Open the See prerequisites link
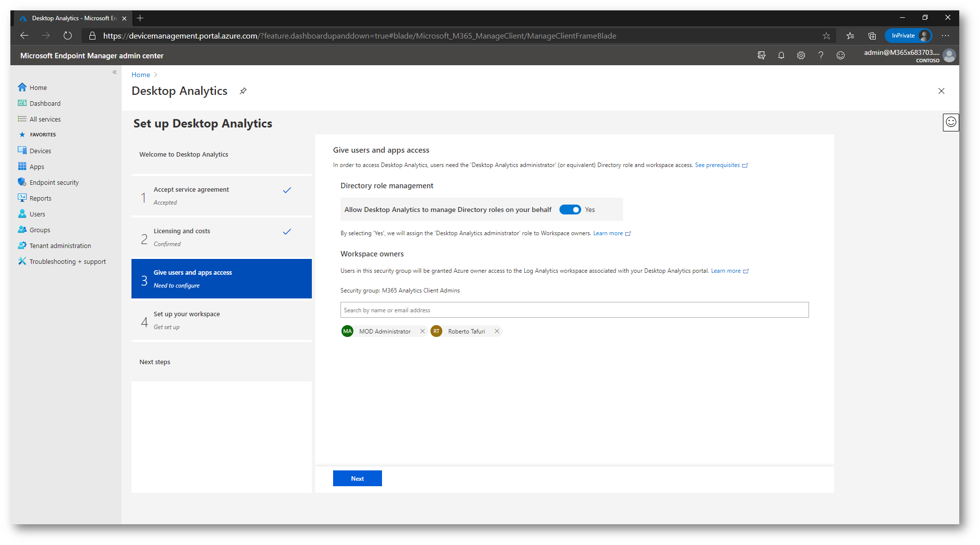The image size is (980, 545). [x=721, y=165]
